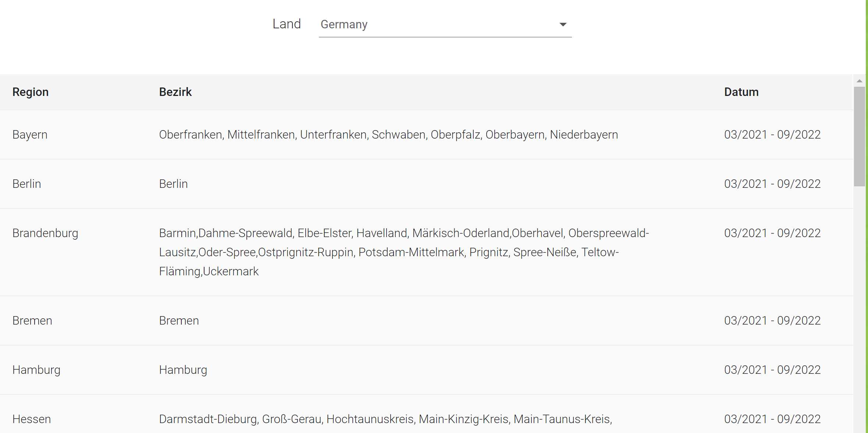Select the Bayern region cell
This screenshot has width=868, height=433.
tap(30, 135)
